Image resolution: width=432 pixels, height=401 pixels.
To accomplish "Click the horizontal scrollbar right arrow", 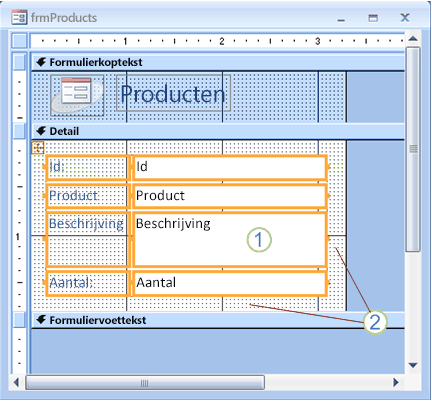I will click(x=396, y=382).
